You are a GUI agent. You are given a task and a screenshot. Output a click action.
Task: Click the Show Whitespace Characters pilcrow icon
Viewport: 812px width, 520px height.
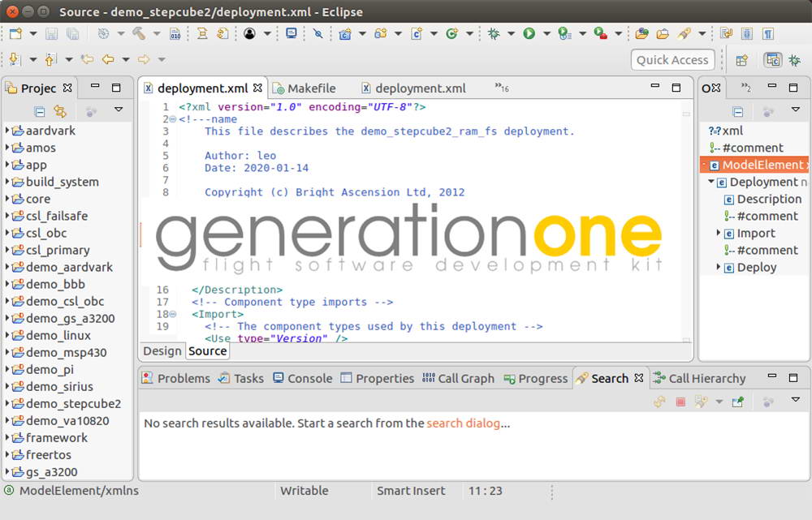coord(768,34)
